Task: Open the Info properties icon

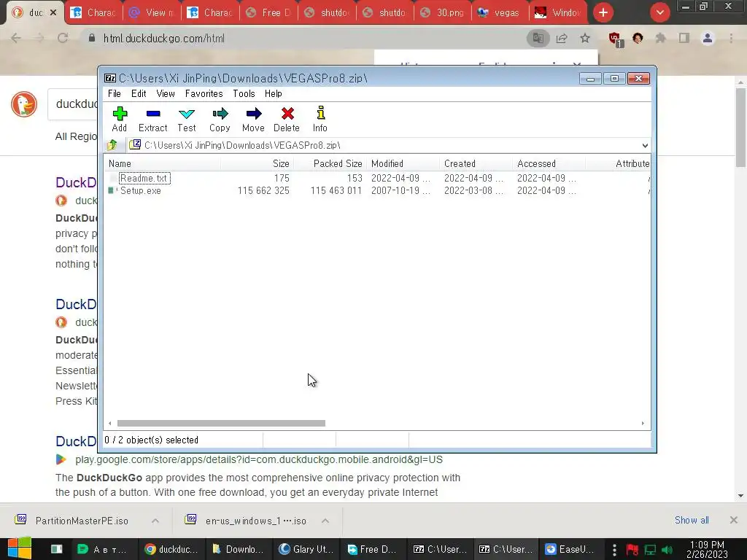Action: [x=320, y=119]
